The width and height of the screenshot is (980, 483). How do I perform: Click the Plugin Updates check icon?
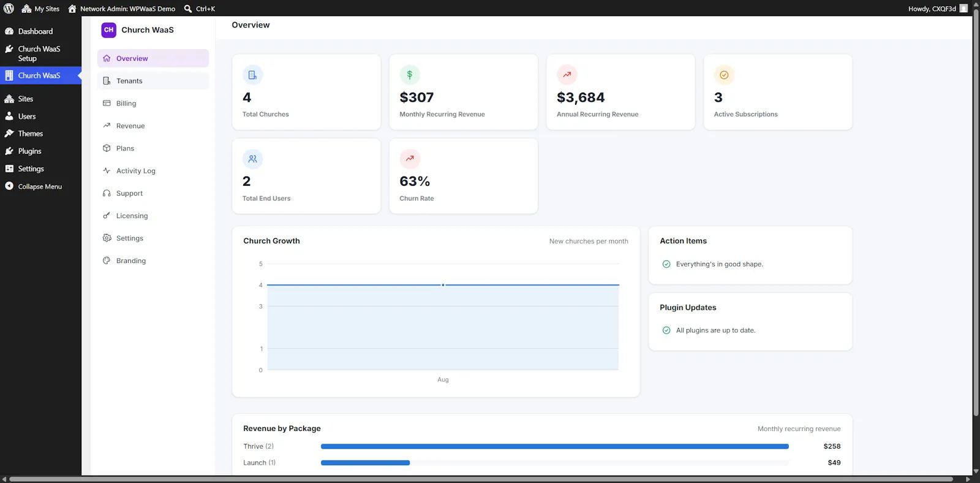tap(666, 330)
